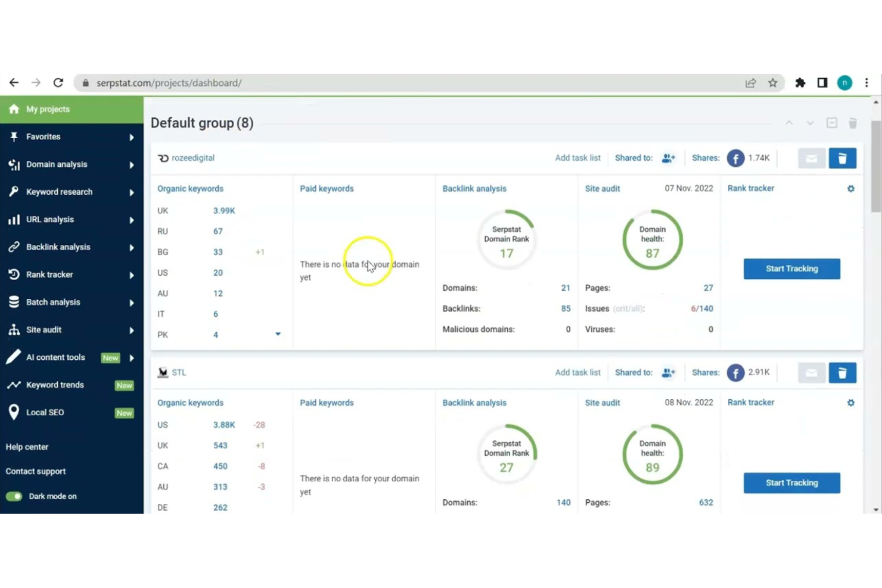This screenshot has width=882, height=588.
Task: Open STL Rank tracker settings gear
Action: [851, 403]
